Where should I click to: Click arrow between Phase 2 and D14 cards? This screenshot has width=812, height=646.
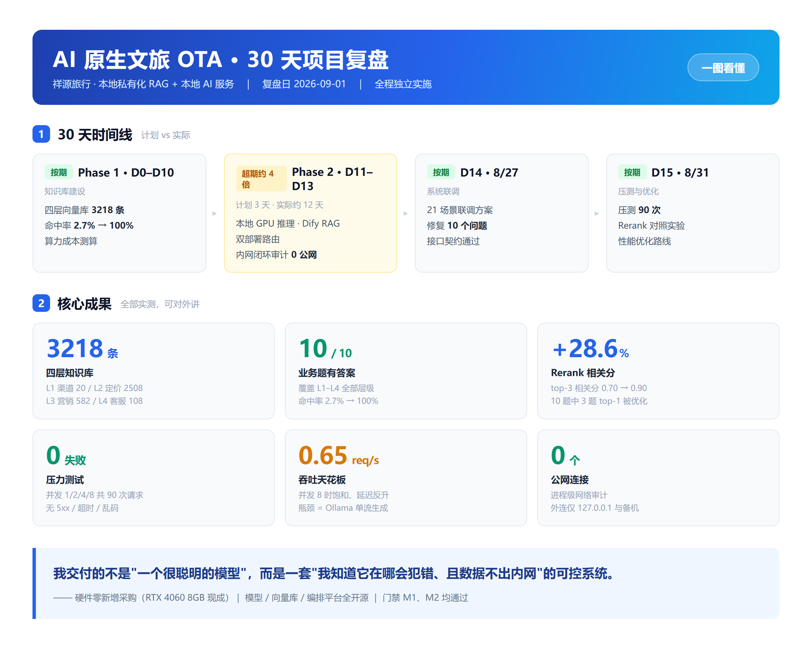click(x=406, y=213)
